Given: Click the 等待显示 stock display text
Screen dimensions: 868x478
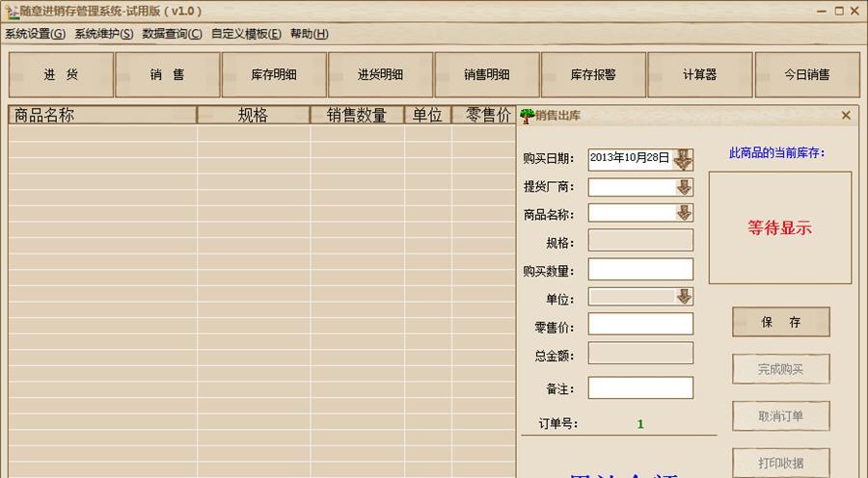Looking at the screenshot, I should click(x=779, y=227).
